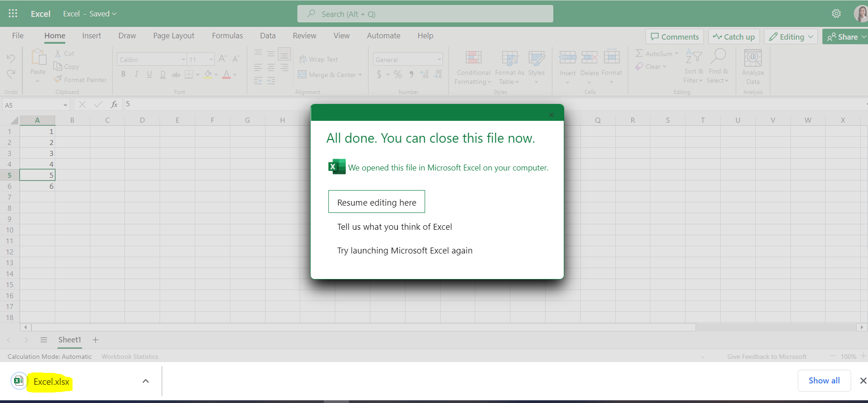The image size is (868, 403).
Task: Expand the Merge & Center dropdown
Action: 360,74
